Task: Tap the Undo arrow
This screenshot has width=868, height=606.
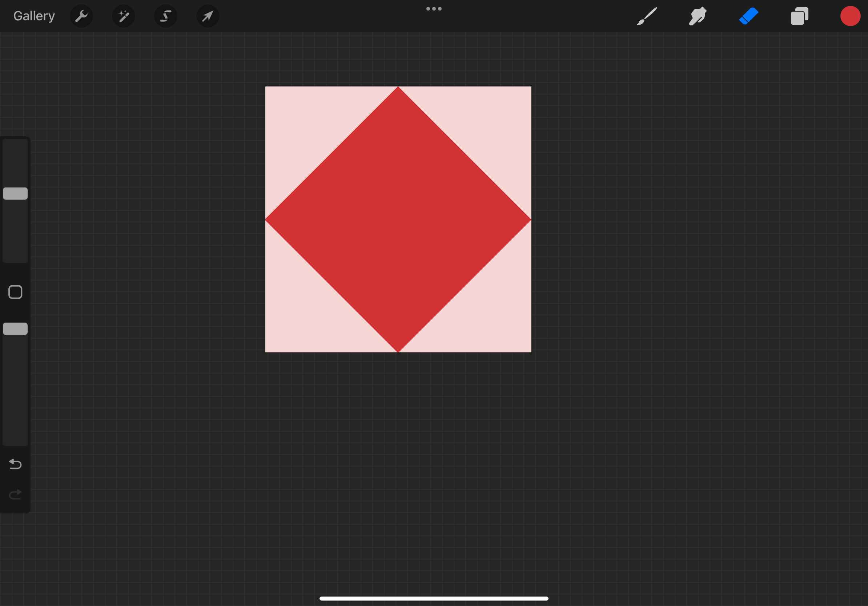Action: 15,464
